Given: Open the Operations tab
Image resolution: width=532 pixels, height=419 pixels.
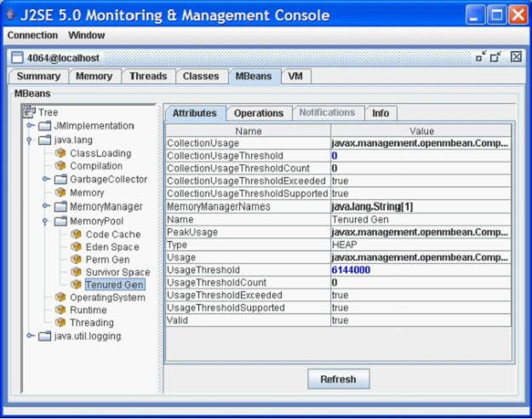Looking at the screenshot, I should click(x=259, y=113).
